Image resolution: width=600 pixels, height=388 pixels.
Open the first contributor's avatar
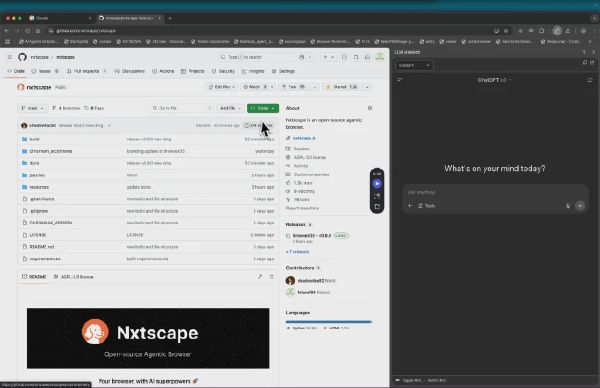[290, 280]
